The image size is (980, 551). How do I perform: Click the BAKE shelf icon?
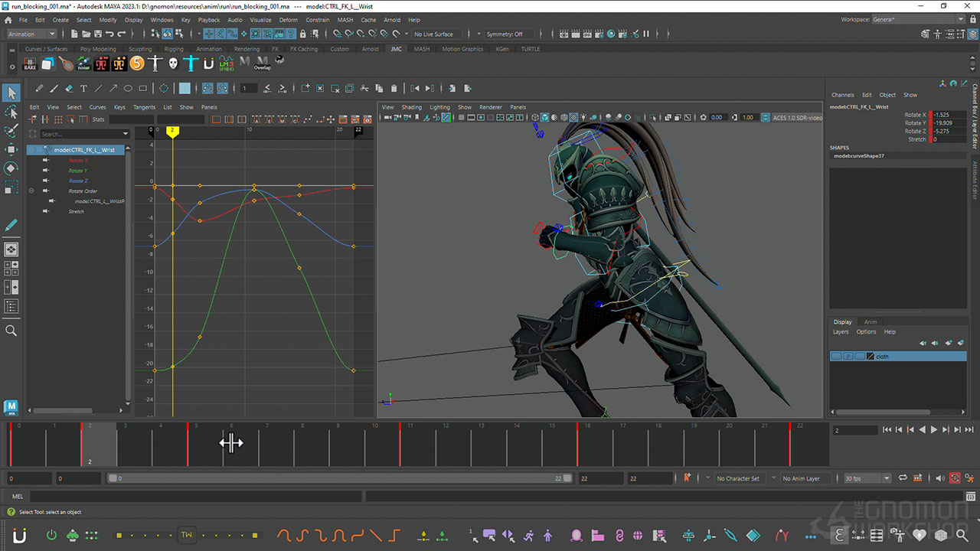point(30,64)
